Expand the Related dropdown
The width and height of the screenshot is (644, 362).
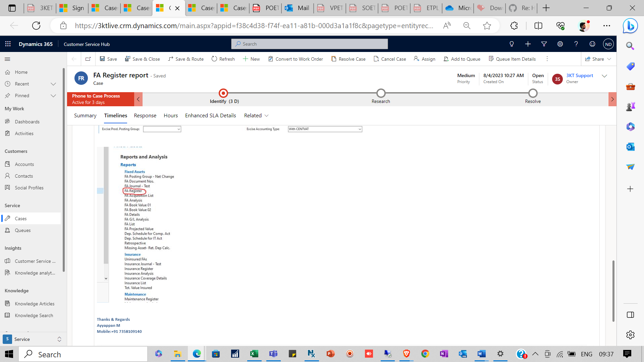click(x=256, y=115)
